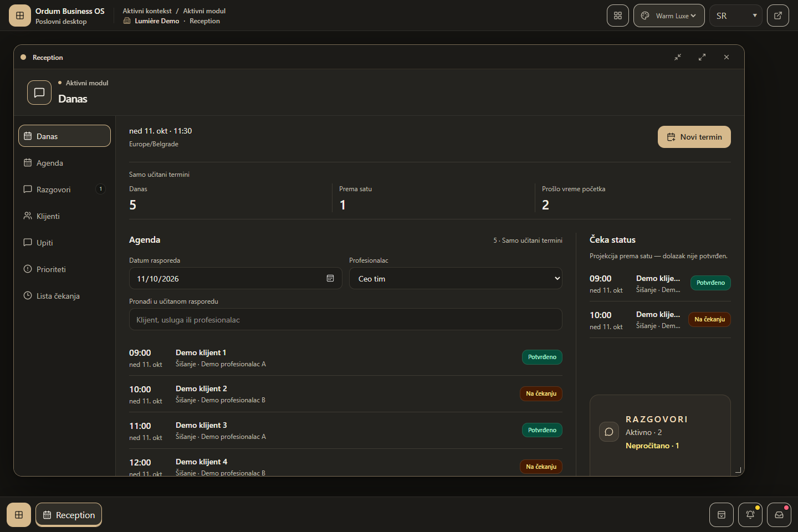798x532 pixels.
Task: Click the Lumière Demo context label
Action: (x=157, y=21)
